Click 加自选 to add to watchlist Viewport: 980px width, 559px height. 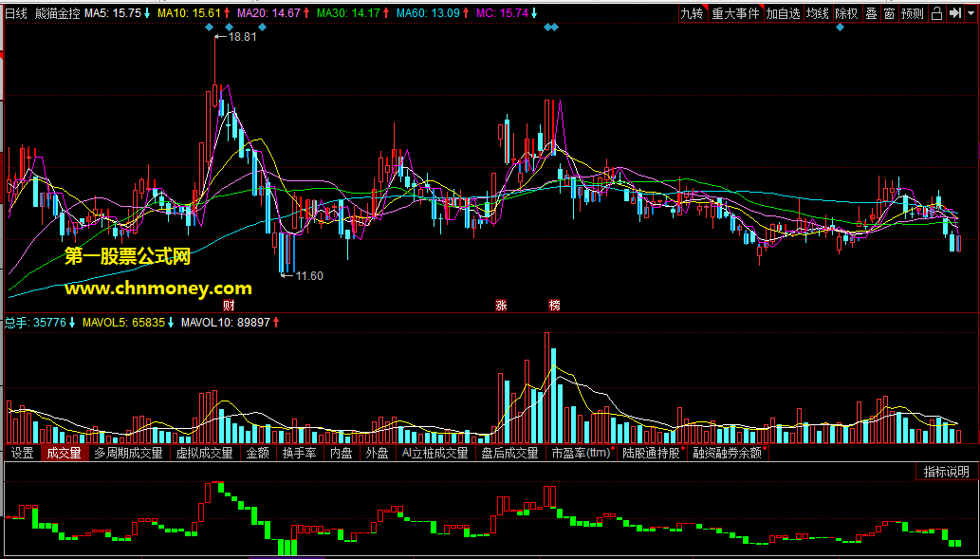tap(784, 13)
